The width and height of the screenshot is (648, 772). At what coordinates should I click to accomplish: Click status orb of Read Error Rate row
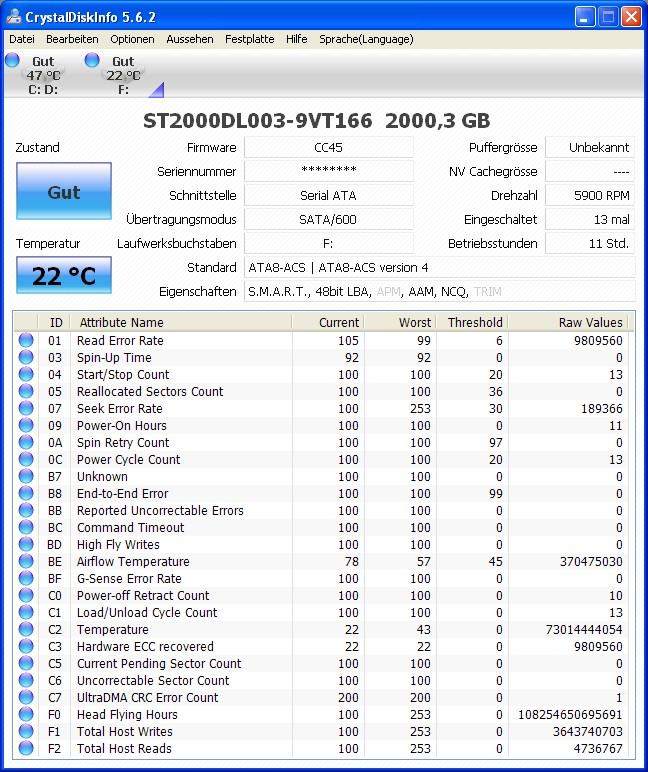pos(26,340)
